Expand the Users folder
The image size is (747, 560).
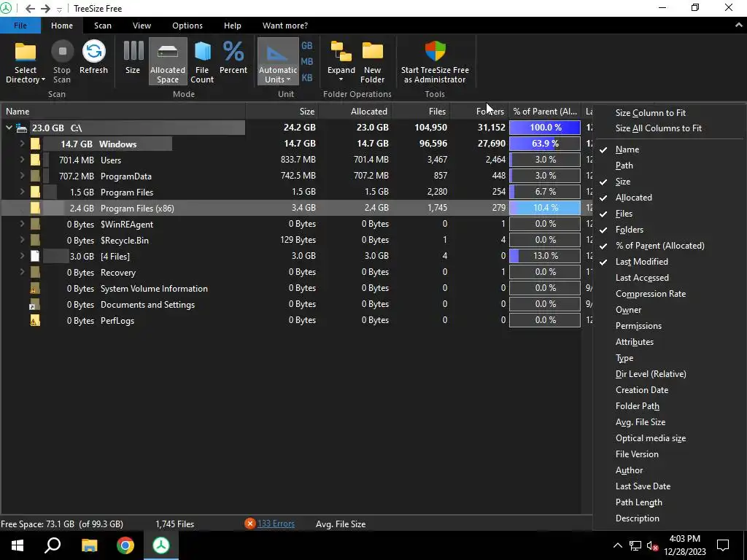pos(22,160)
